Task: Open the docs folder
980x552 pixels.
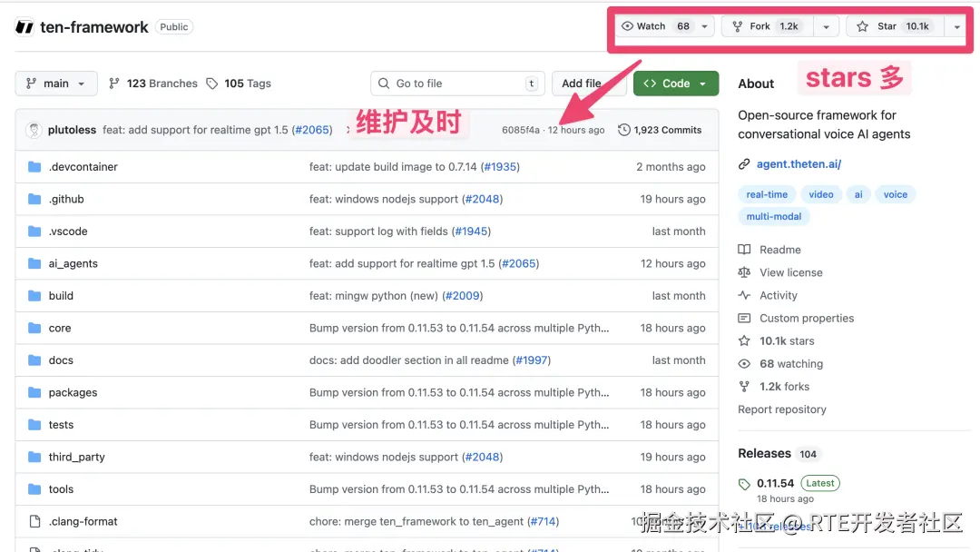Action: point(61,360)
